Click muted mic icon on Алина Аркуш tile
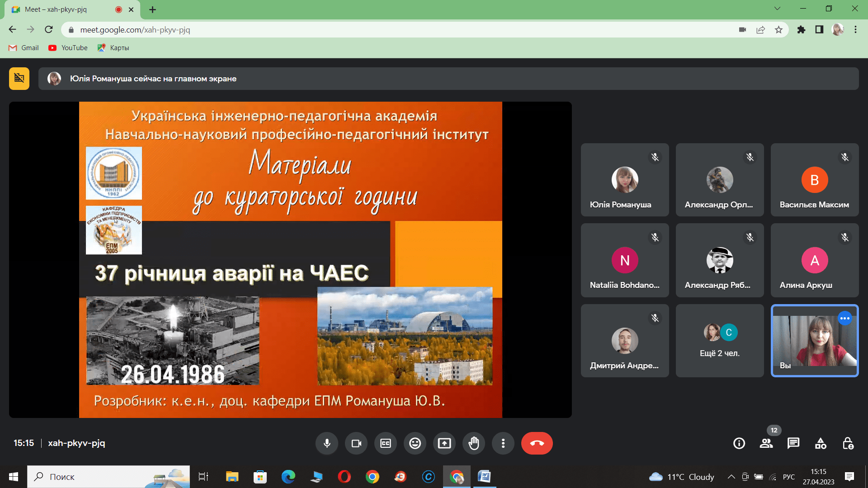 845,238
